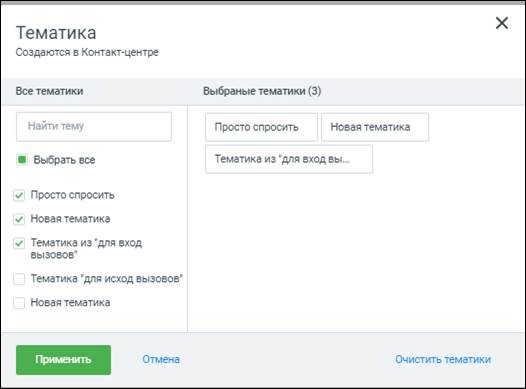Click the Создаются в Контакт-центре subtitle
Viewport: 526px width, 389px height.
pyautogui.click(x=87, y=52)
